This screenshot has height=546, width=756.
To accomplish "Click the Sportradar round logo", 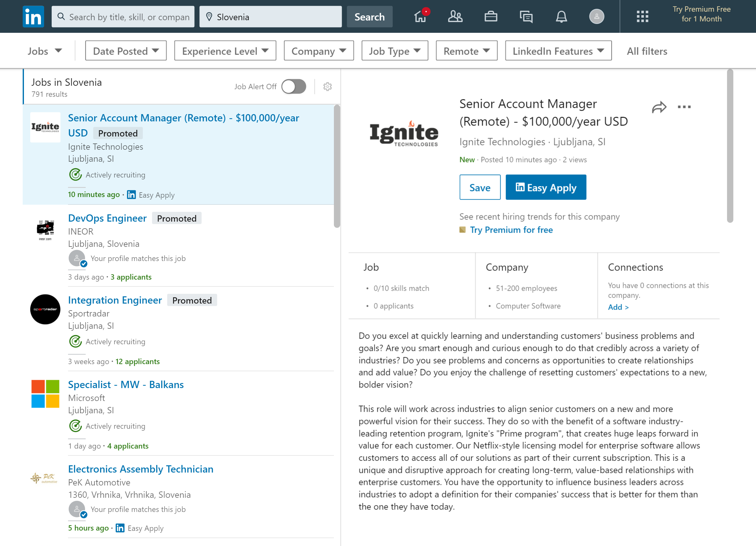I will (x=45, y=309).
